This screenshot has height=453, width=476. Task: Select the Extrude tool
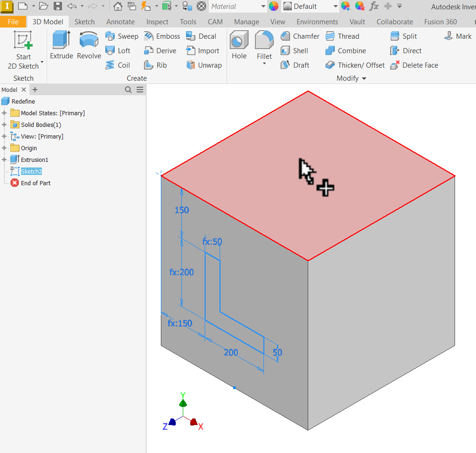(x=61, y=45)
